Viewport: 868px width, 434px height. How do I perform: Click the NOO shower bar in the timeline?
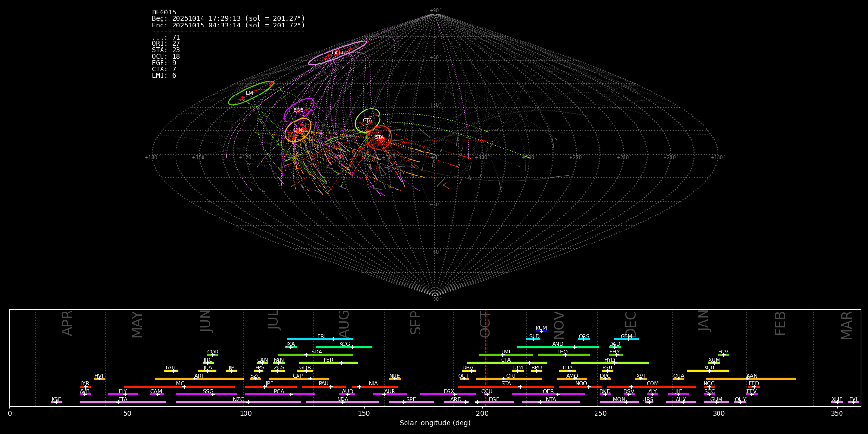pos(581,387)
